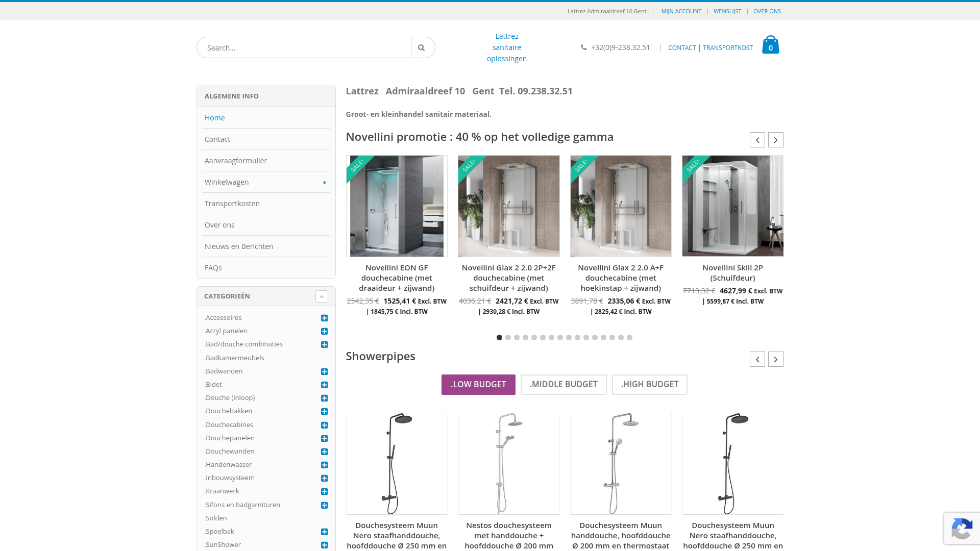
Task: Expand the .Acryl panelen category
Action: (325, 331)
